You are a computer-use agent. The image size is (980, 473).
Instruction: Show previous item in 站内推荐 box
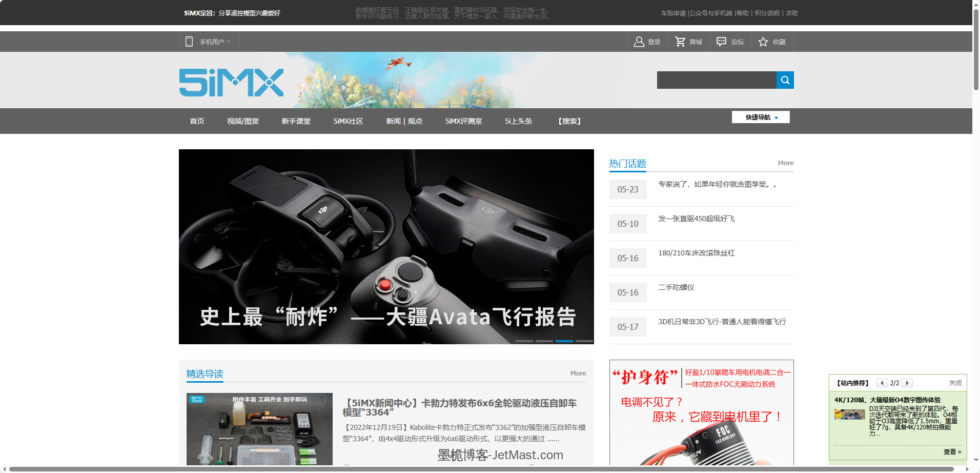882,383
